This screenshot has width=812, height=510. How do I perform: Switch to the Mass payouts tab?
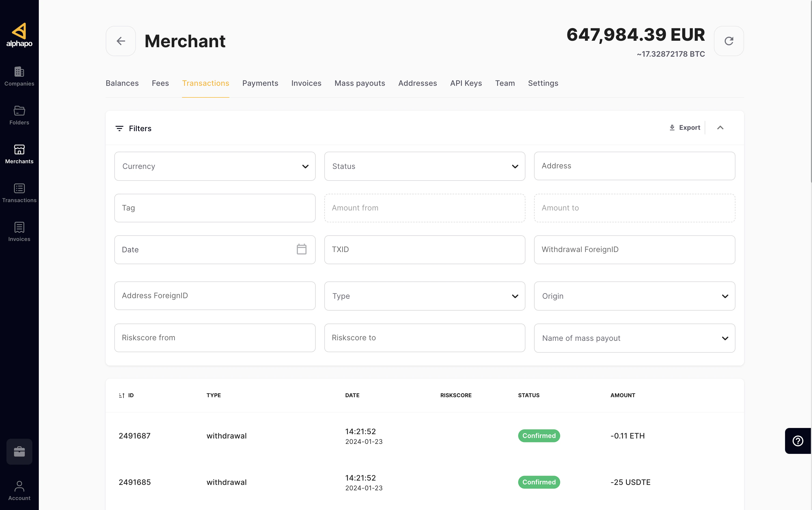point(360,83)
